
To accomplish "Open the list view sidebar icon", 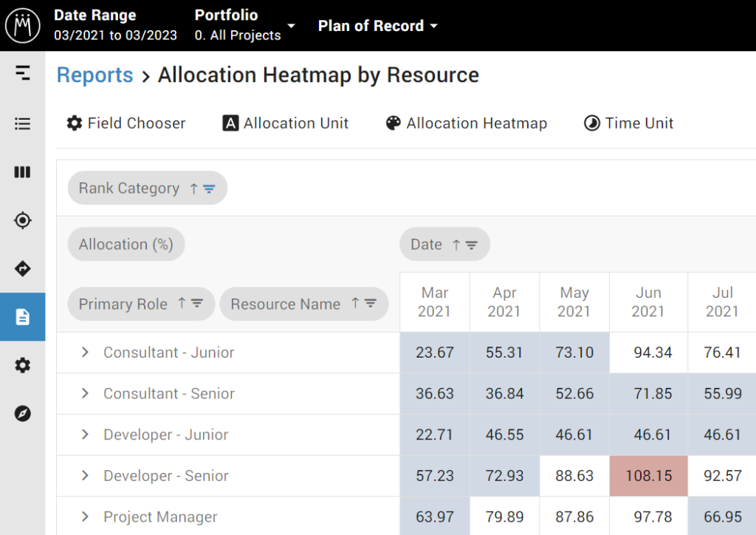I will (23, 123).
